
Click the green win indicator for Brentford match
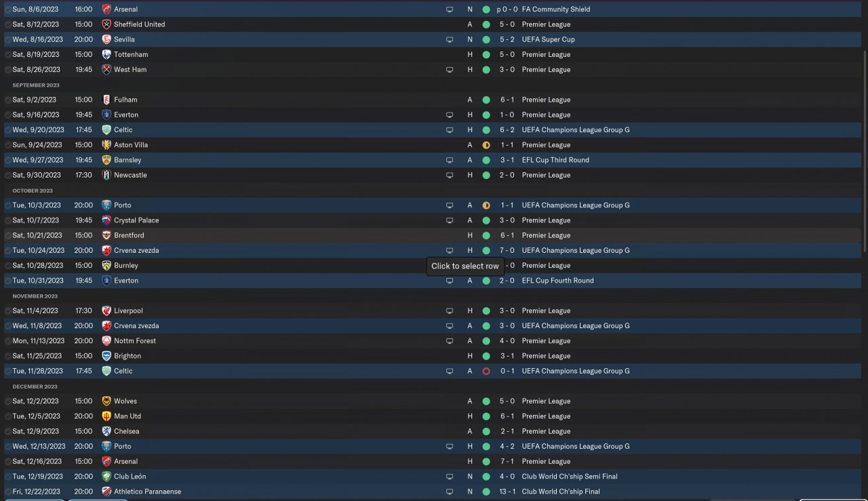[486, 235]
